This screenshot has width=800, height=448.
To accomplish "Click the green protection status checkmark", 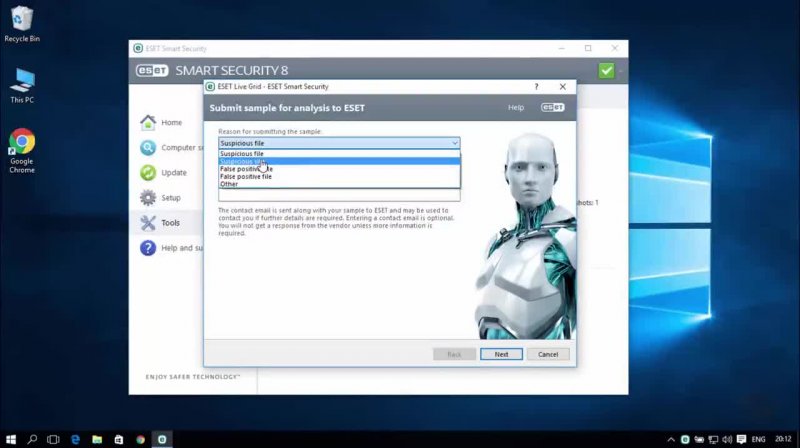I will click(x=606, y=71).
